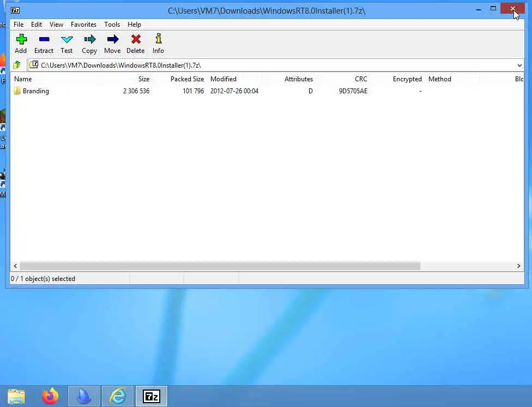Sort by the Name column header
The image size is (532, 407).
coord(23,79)
